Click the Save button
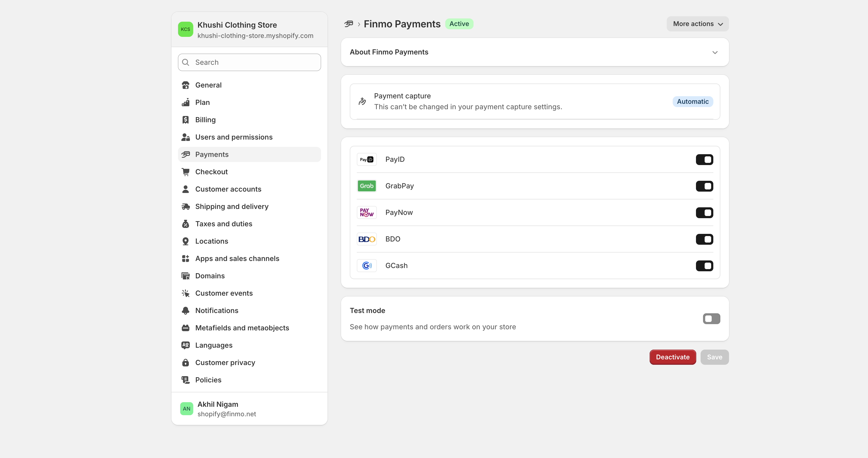 (x=714, y=357)
